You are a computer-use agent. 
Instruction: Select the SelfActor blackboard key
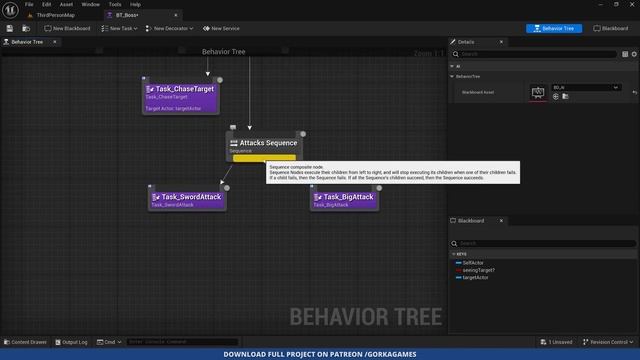tap(473, 263)
